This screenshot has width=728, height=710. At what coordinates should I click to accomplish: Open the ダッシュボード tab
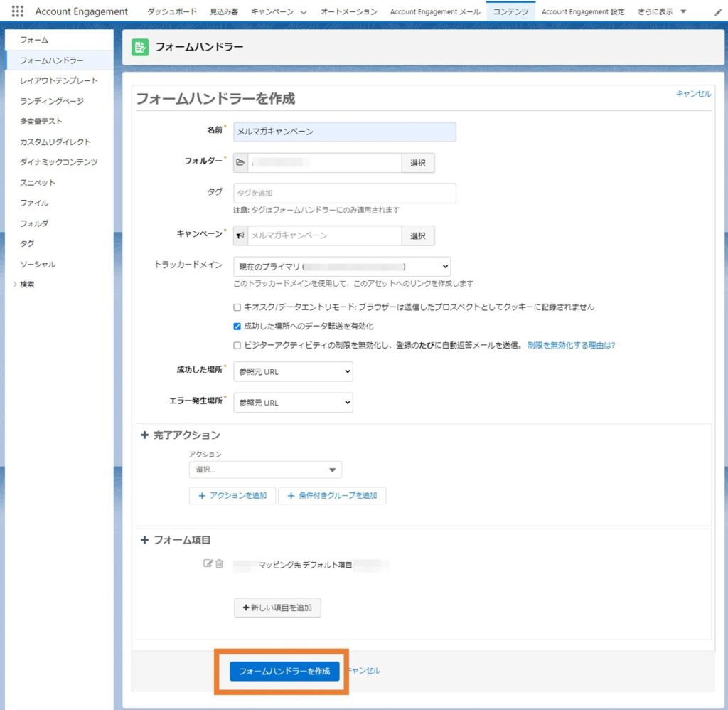point(172,11)
